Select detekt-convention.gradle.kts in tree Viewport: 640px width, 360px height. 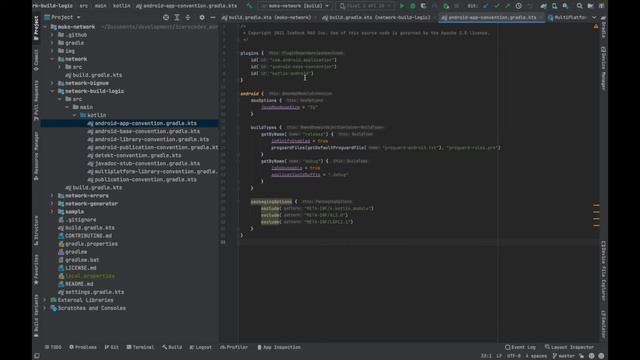135,156
